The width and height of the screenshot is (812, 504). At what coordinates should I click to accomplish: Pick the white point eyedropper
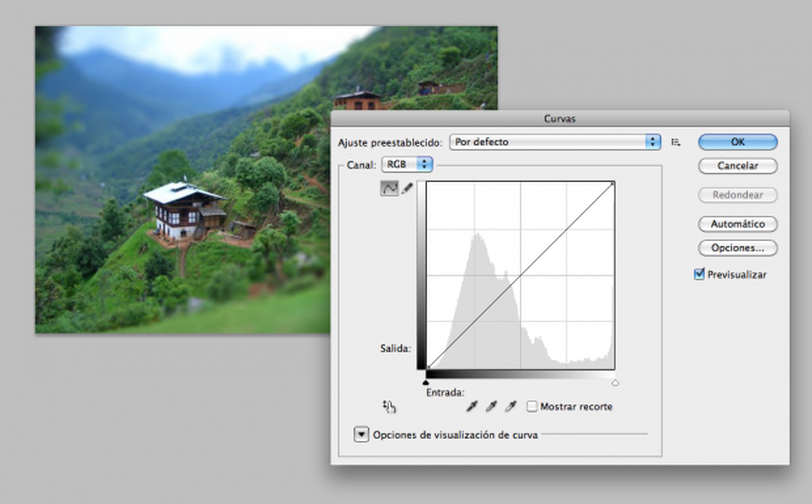tap(510, 406)
